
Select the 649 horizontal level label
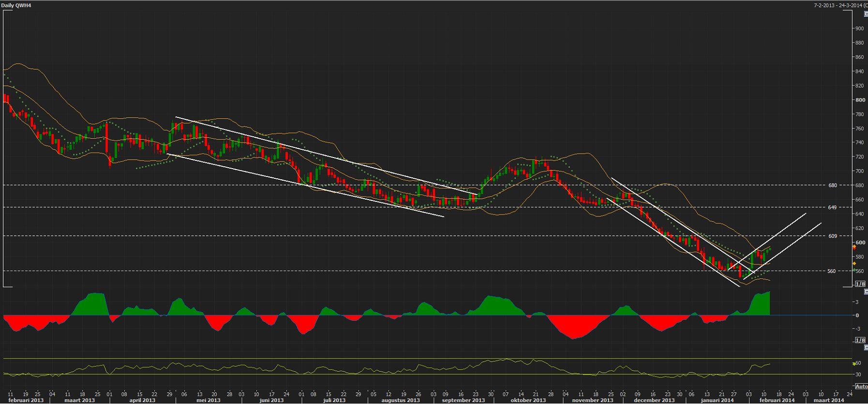click(x=832, y=207)
